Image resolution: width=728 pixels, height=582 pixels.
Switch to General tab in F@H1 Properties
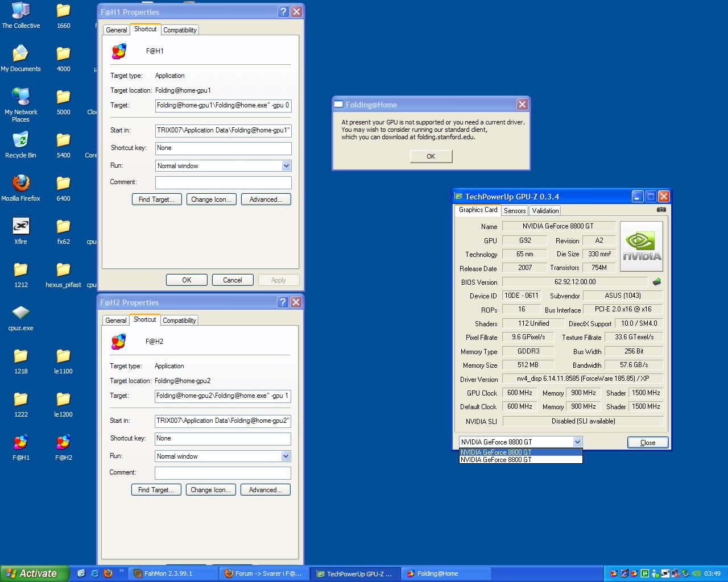[117, 30]
